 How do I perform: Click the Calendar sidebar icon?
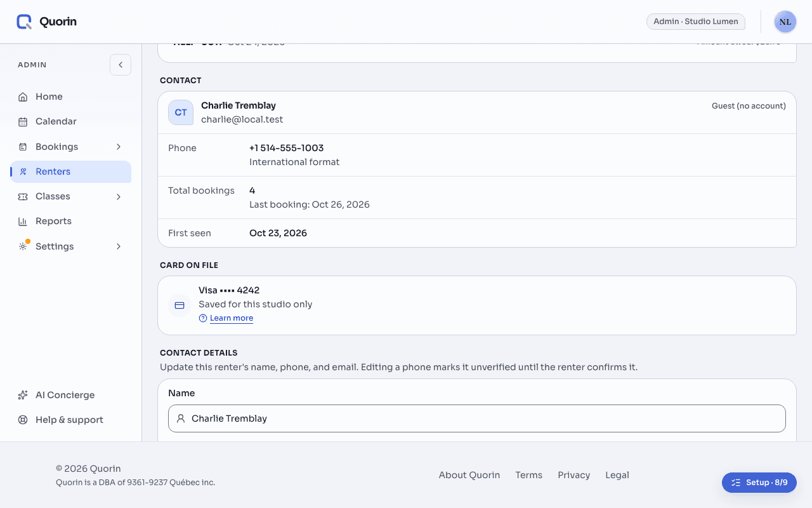point(23,121)
